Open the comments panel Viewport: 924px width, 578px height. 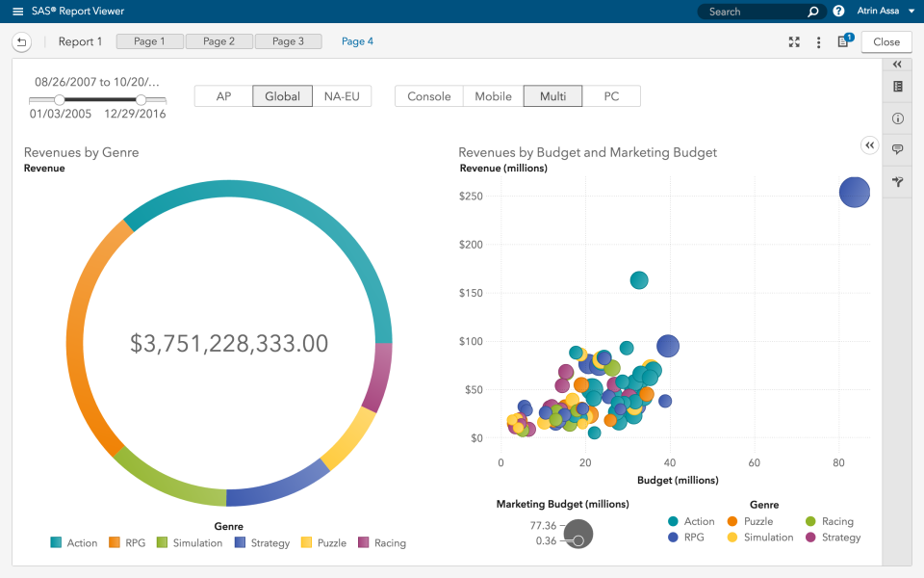[x=897, y=149]
